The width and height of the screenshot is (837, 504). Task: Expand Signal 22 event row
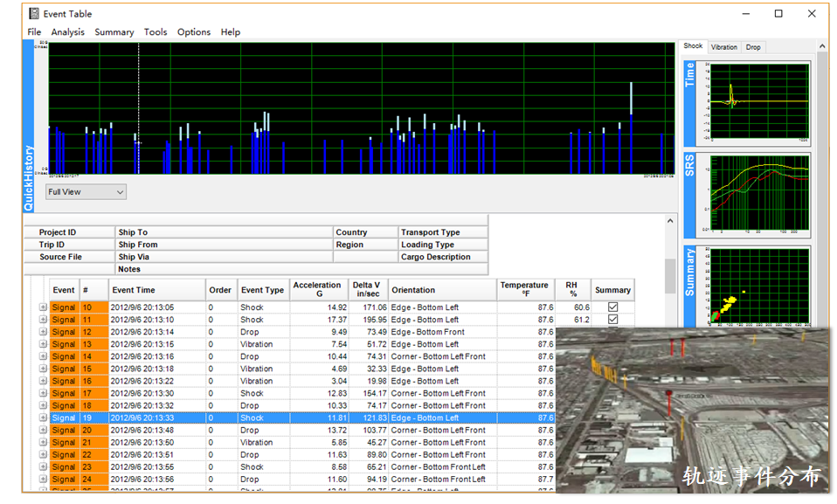click(43, 455)
